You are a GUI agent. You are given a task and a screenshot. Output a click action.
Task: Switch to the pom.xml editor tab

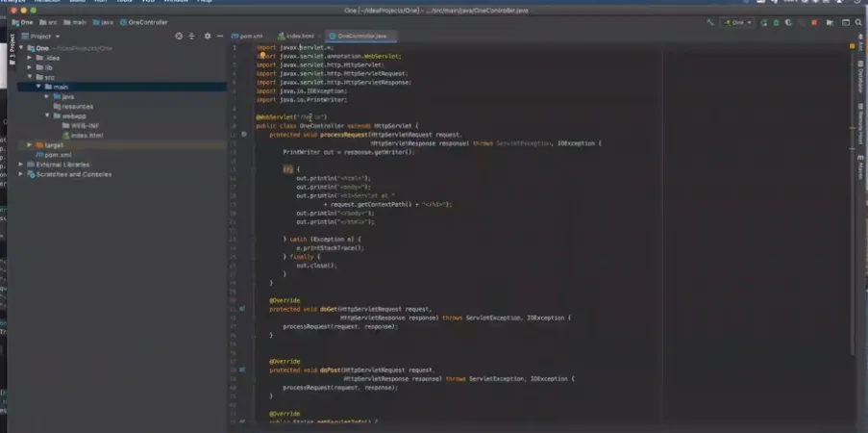tap(247, 36)
